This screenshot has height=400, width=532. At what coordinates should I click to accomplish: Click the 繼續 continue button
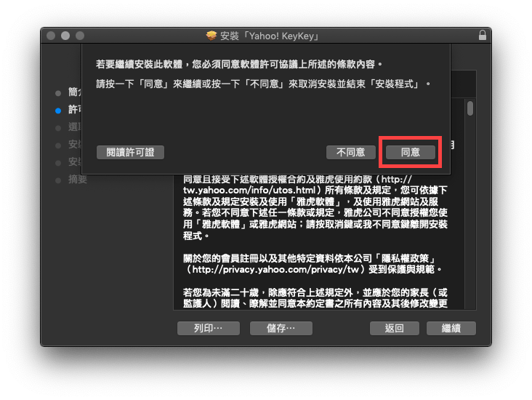(x=451, y=328)
